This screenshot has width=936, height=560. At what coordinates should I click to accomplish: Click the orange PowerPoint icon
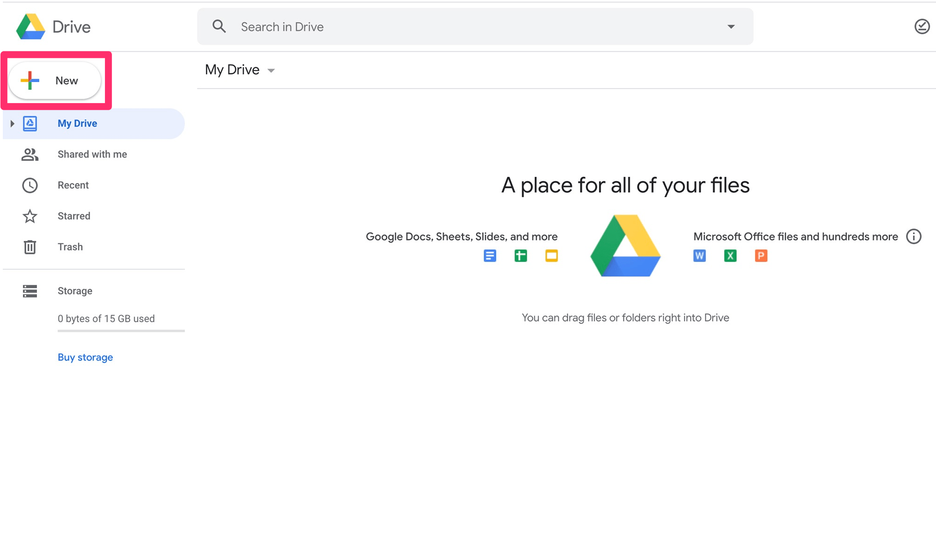761,256
